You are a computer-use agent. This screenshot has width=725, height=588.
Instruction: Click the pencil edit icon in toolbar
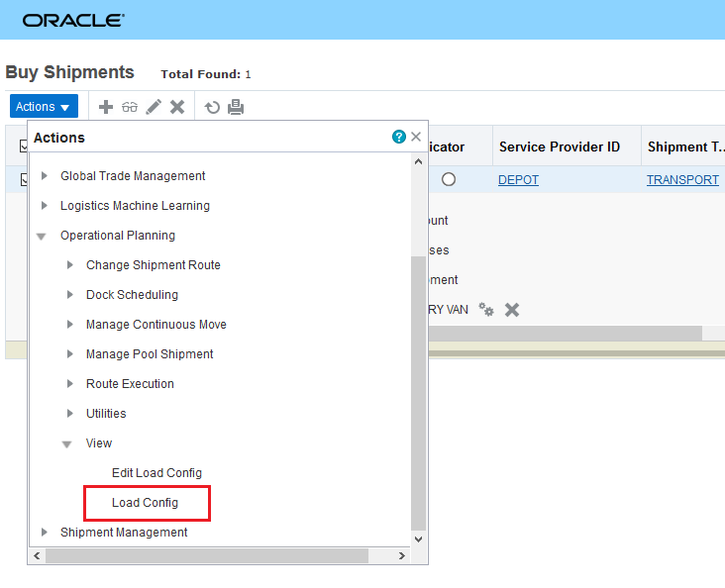154,107
